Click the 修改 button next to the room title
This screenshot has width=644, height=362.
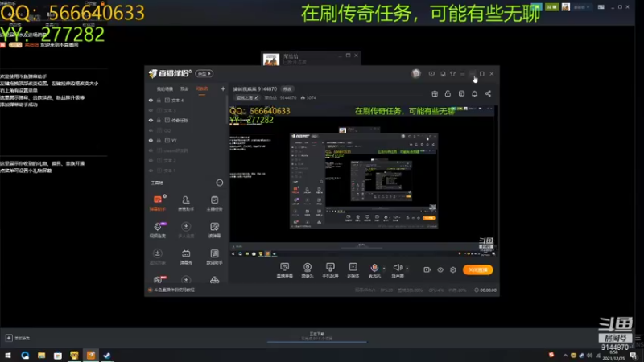[x=287, y=88]
